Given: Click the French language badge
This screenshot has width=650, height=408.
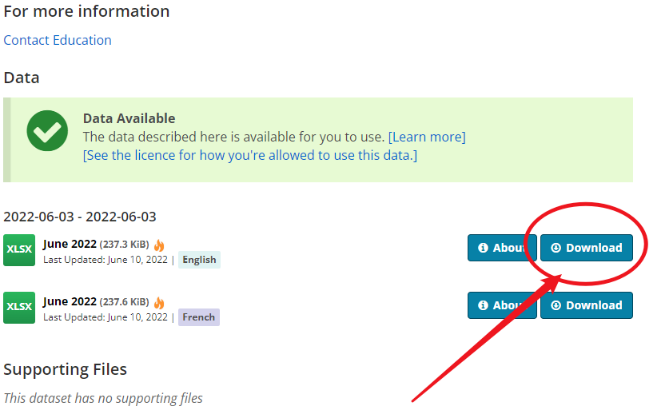Looking at the screenshot, I should pos(198,317).
